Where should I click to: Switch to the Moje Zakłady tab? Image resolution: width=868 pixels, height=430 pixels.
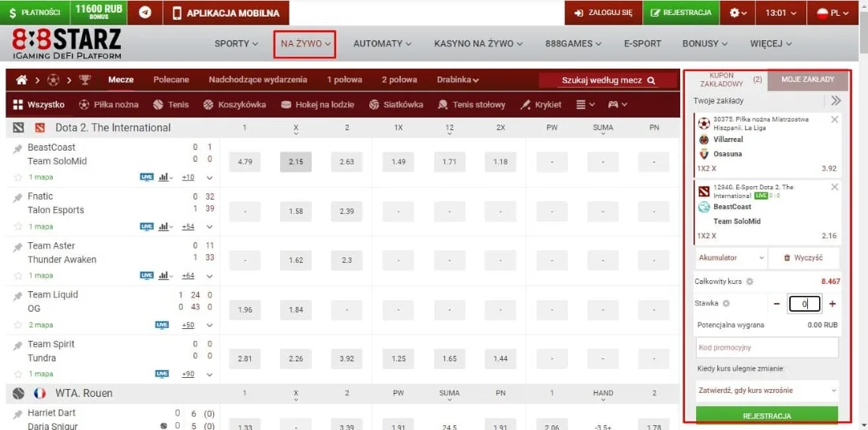[x=807, y=80]
